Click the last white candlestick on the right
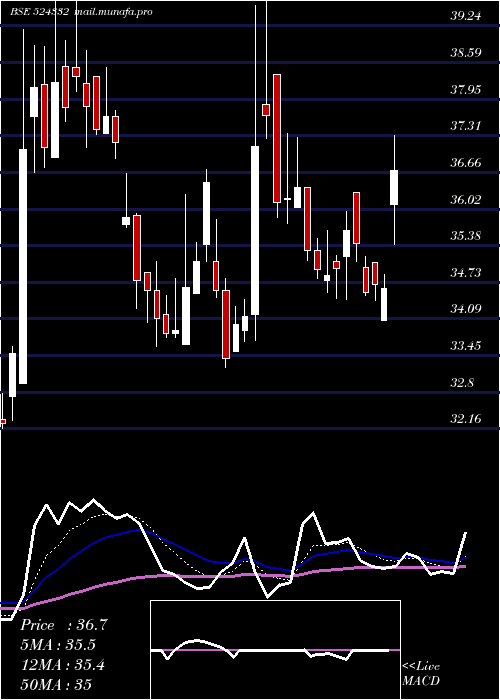Viewport: 500px width, 700px height. [x=394, y=188]
